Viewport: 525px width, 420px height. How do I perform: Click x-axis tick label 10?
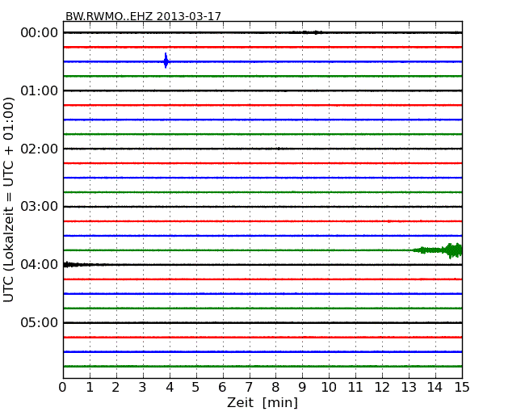coord(329,388)
